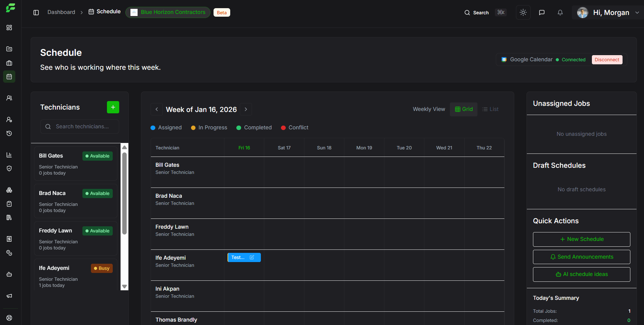
Task: Click technician list scrollbar up arrow
Action: [x=125, y=147]
